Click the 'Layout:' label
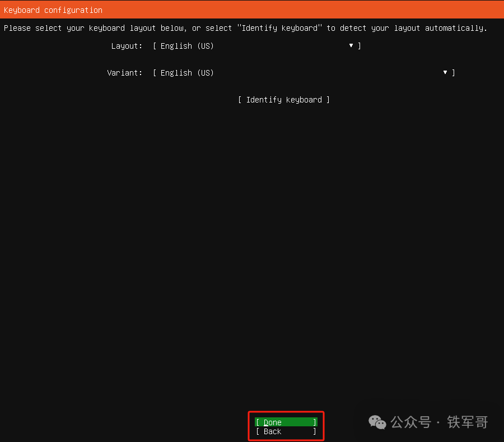The width and height of the screenshot is (504, 442). 127,46
